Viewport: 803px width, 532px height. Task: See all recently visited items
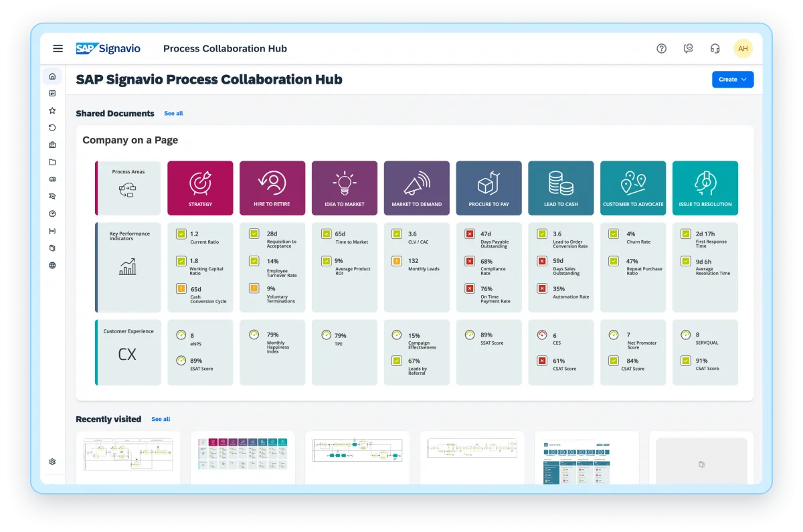click(x=161, y=419)
